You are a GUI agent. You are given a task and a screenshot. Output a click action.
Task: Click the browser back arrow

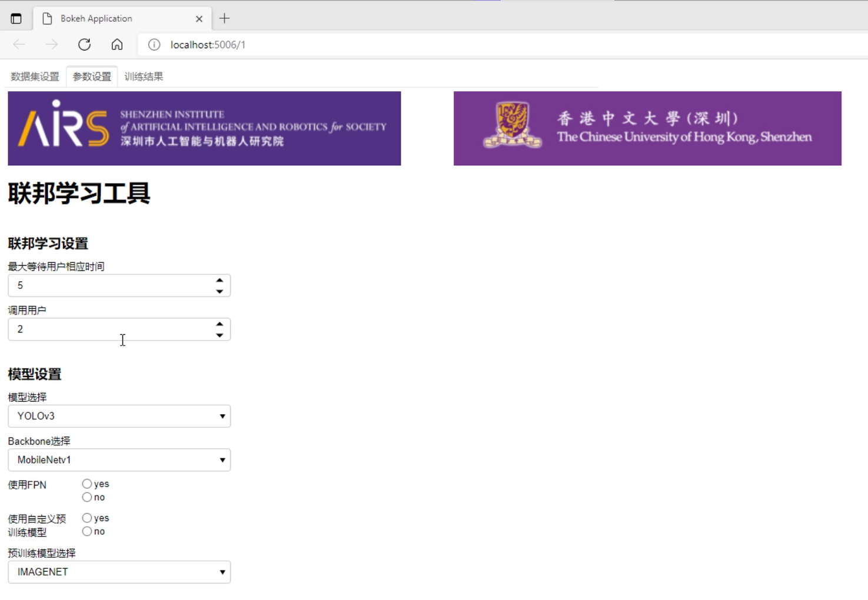pyautogui.click(x=18, y=44)
